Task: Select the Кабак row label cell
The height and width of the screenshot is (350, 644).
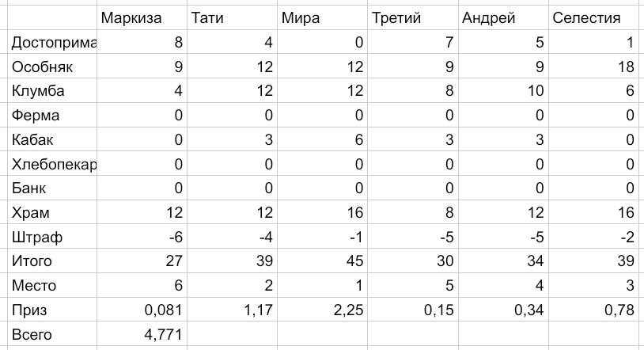Action: coord(52,139)
